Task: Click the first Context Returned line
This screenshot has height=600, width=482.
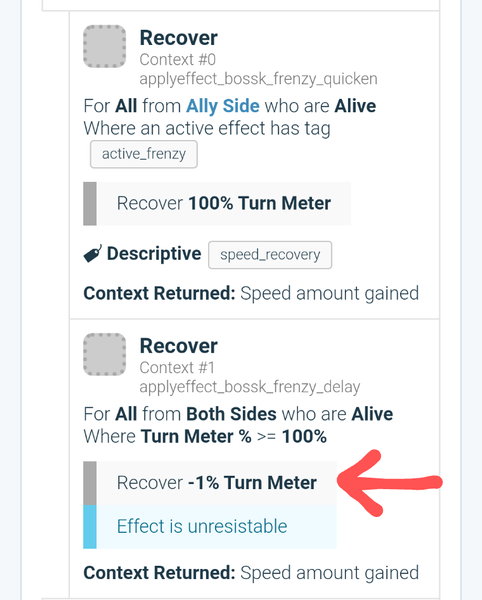Action: (x=251, y=293)
